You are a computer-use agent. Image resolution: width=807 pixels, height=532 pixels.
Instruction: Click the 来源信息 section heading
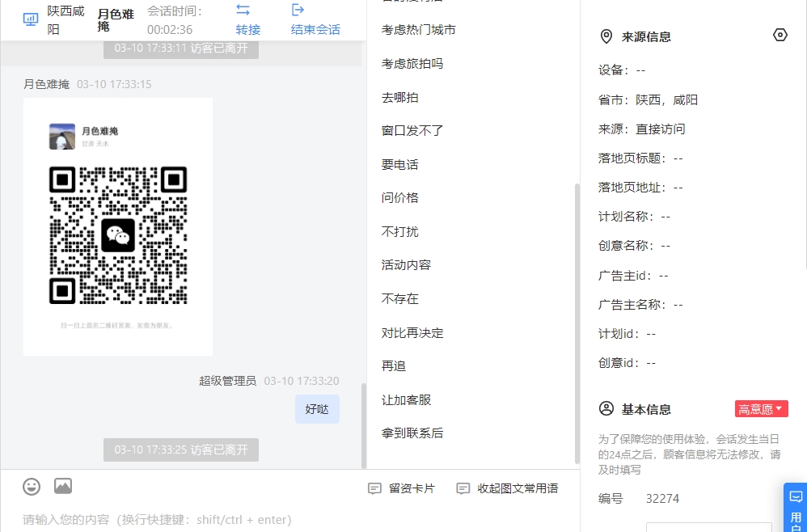point(646,37)
